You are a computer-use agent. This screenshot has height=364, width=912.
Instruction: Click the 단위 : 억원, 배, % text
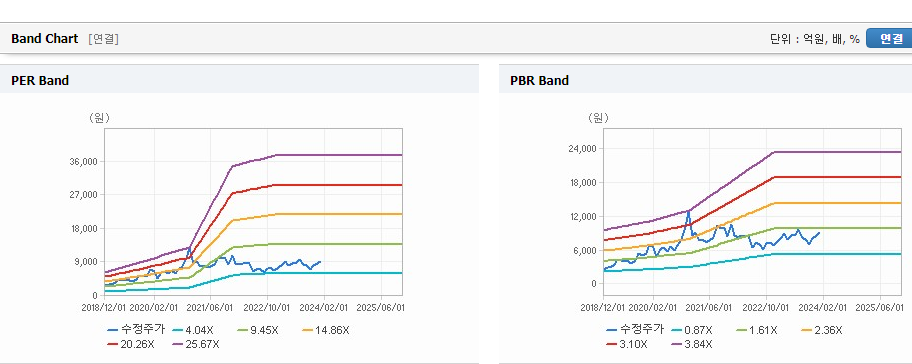pyautogui.click(x=814, y=39)
